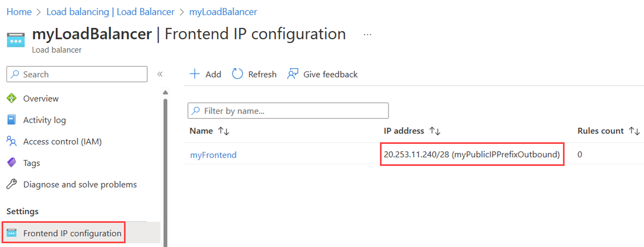Click the Refresh circular arrow icon
The height and width of the screenshot is (247, 644).
point(238,74)
